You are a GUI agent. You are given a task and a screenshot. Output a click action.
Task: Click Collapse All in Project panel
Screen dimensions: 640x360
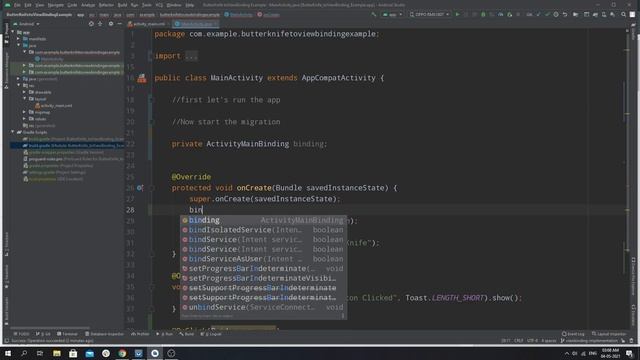100,24
